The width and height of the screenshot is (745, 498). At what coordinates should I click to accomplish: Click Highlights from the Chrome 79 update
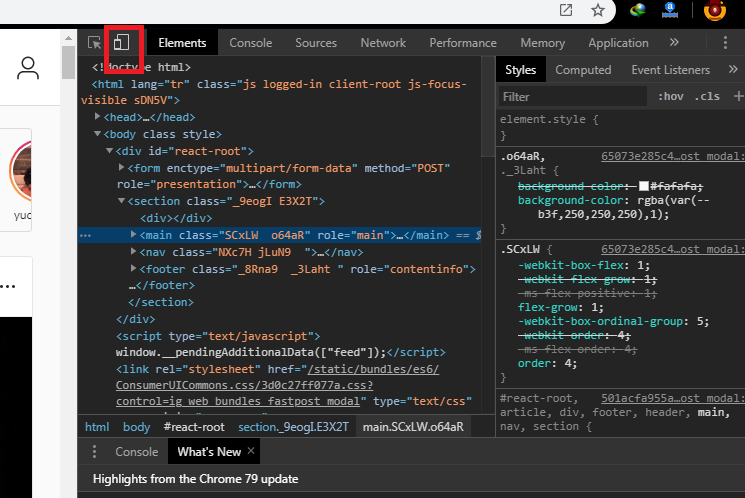click(x=196, y=479)
